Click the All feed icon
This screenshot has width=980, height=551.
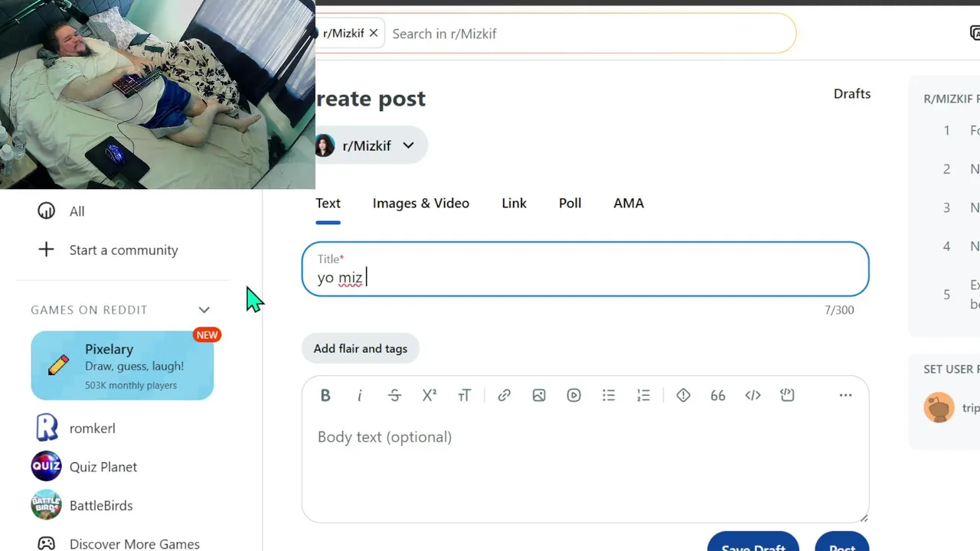46,210
